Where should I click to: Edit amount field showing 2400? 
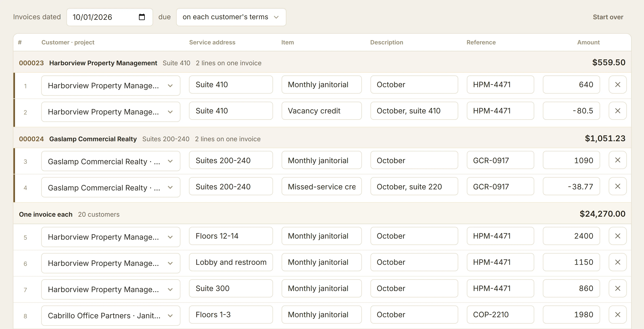click(571, 236)
